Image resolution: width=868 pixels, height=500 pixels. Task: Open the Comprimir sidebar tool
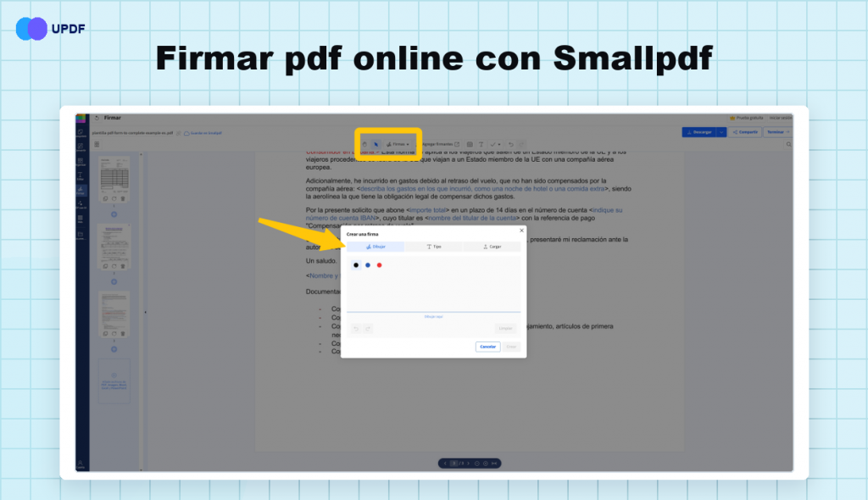coord(81,133)
